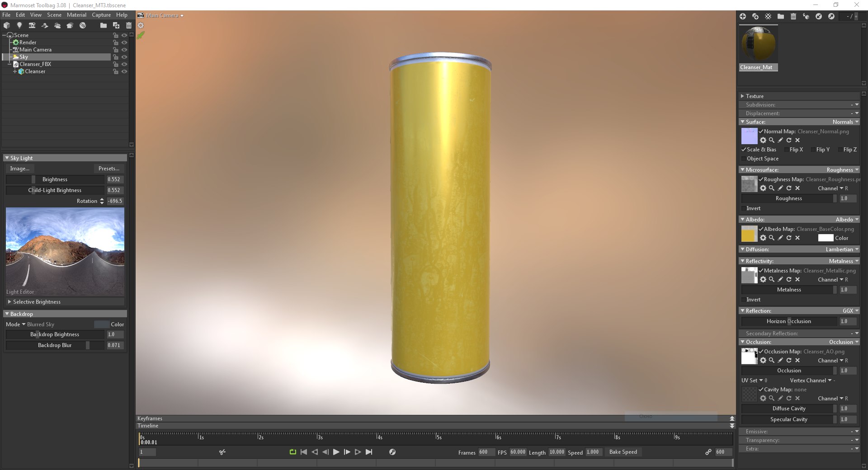Open the Reflectivity Metalness dropdown
This screenshot has width=868, height=470.
(x=844, y=261)
